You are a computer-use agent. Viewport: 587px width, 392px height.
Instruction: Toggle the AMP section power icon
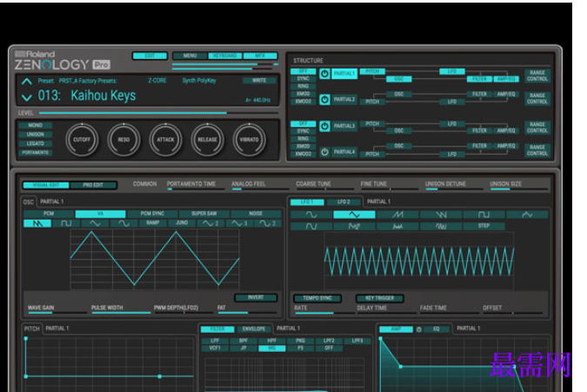coord(419,329)
